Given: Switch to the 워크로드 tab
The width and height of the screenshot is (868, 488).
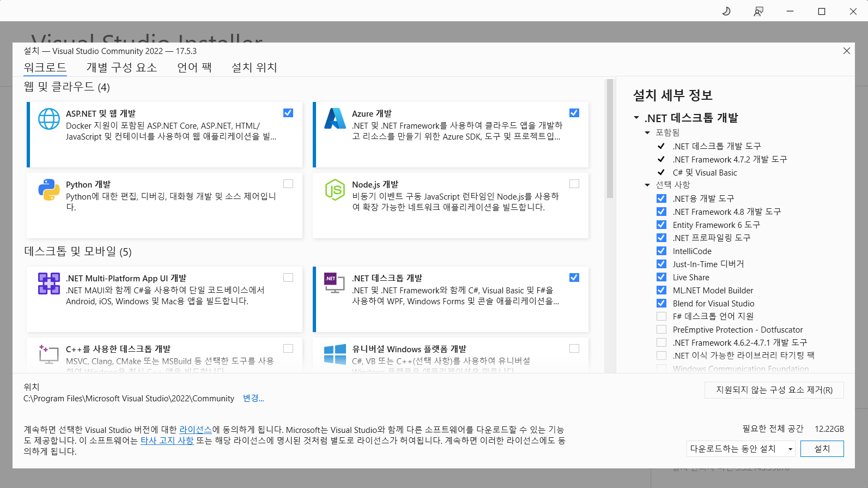Looking at the screenshot, I should (45, 68).
